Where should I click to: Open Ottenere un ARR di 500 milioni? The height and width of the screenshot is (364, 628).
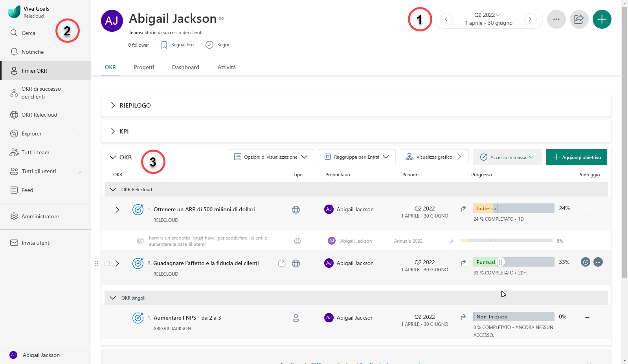[x=204, y=209]
